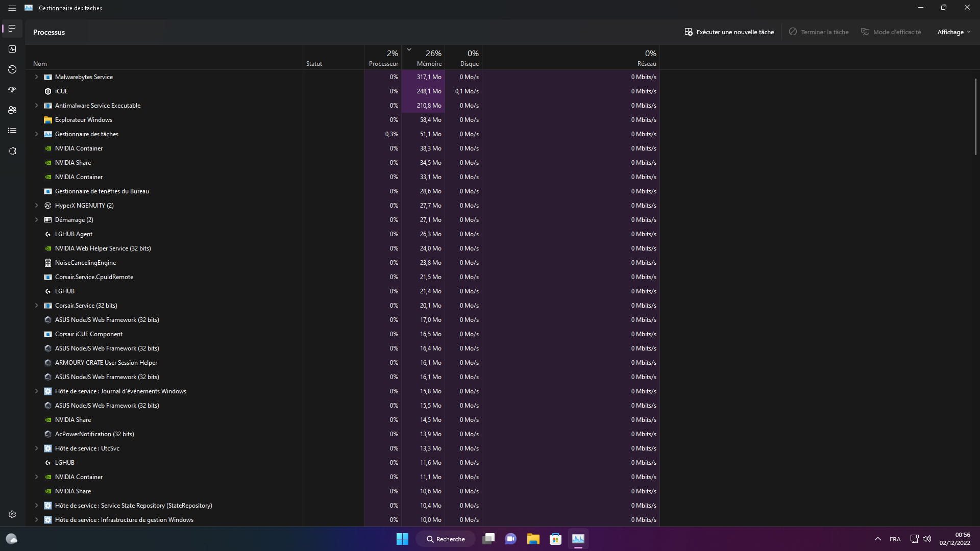The width and height of the screenshot is (980, 551).
Task: Click the 0,1 Mo/s disk cell for iCUE
Action: point(463,91)
